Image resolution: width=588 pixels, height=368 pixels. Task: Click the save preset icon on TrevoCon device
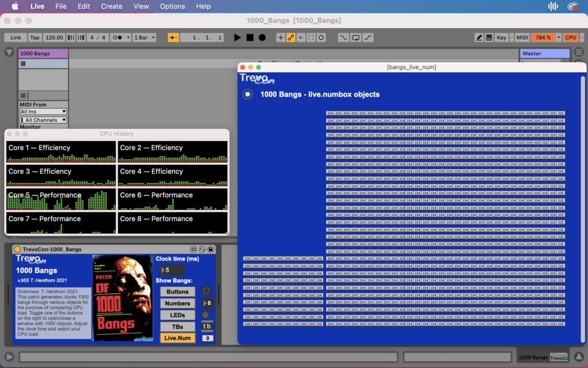(x=211, y=249)
